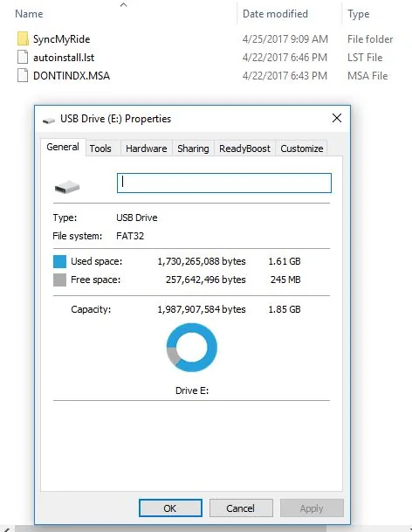Click the USB Drive (E:) Properties title
Viewport: 412px width, 532px height.
click(x=115, y=119)
